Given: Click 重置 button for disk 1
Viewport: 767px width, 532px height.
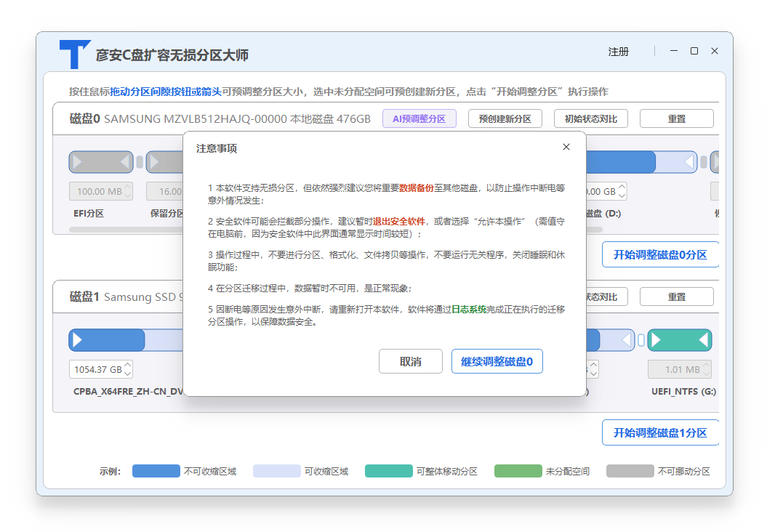Looking at the screenshot, I should point(677,297).
